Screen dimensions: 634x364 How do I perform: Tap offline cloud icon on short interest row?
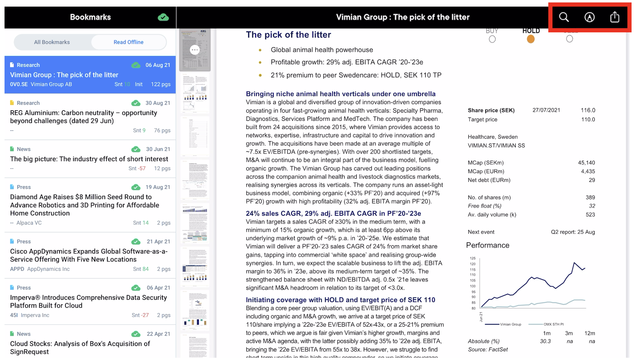pos(136,149)
